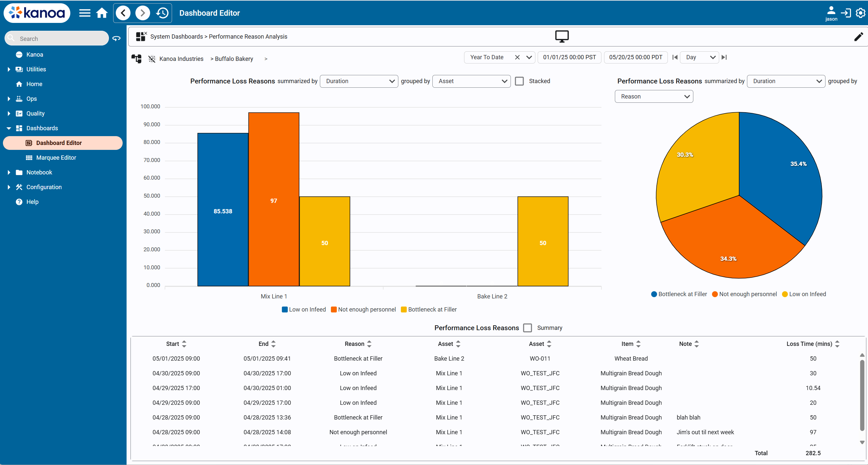The image size is (868, 465).
Task: Enable the Stacked option for the bar chart
Action: pos(519,81)
